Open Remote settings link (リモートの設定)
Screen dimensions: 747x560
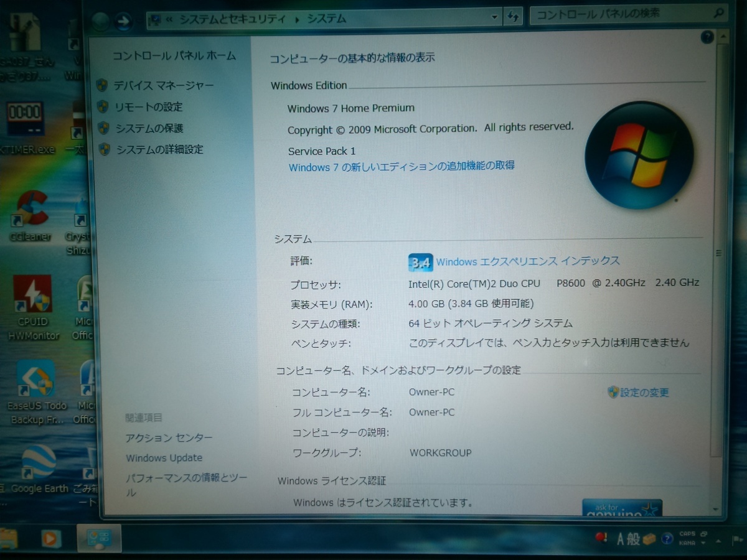(x=149, y=107)
